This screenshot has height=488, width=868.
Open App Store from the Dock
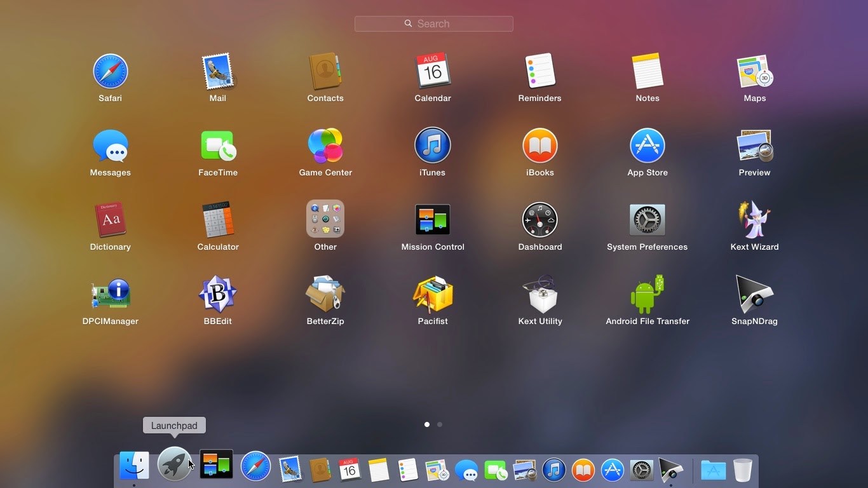[x=613, y=470]
